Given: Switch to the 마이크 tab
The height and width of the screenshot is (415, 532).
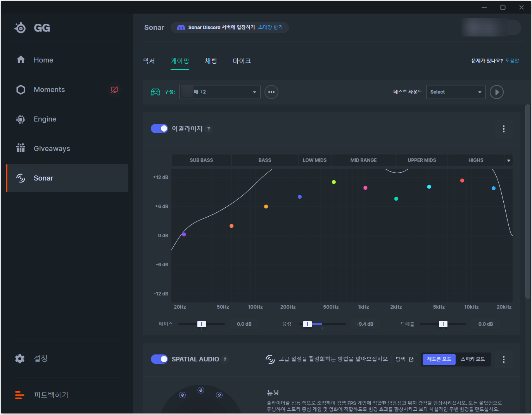Looking at the screenshot, I should coord(242,61).
